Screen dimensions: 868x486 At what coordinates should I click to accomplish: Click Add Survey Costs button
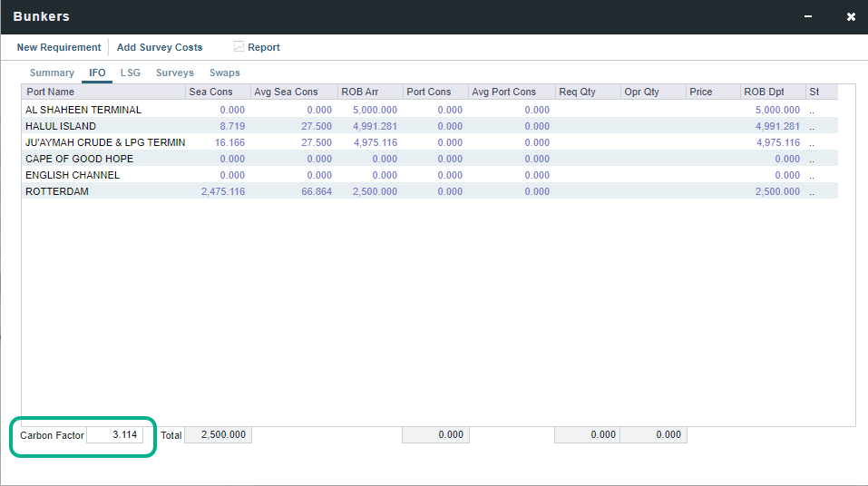tap(160, 47)
